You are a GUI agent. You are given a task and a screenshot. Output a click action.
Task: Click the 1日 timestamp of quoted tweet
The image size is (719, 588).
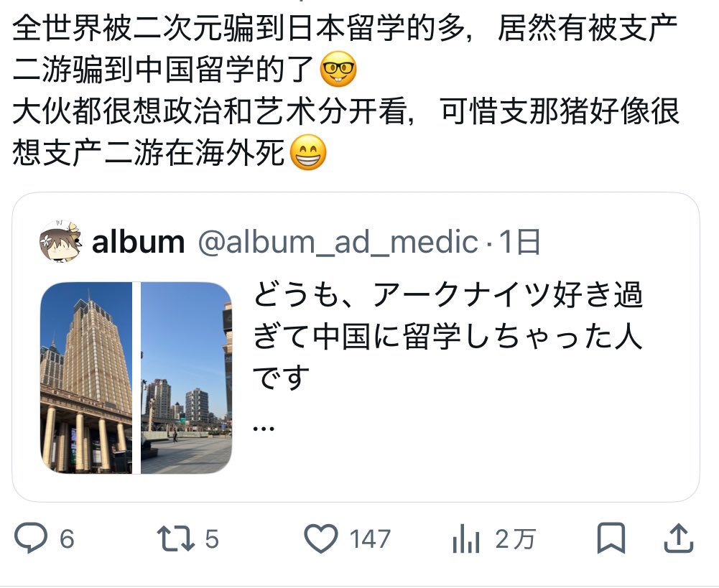tap(520, 242)
